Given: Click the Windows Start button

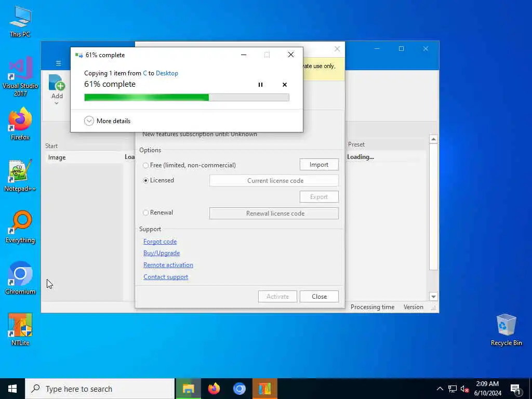Looking at the screenshot, I should pos(12,389).
